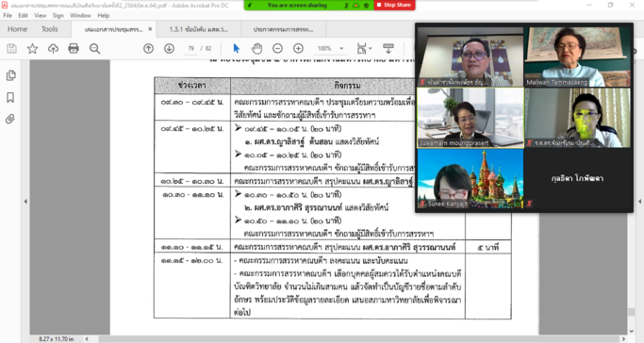
Task: Click the Acrobat PDF icon in title bar
Action: coord(5,5)
